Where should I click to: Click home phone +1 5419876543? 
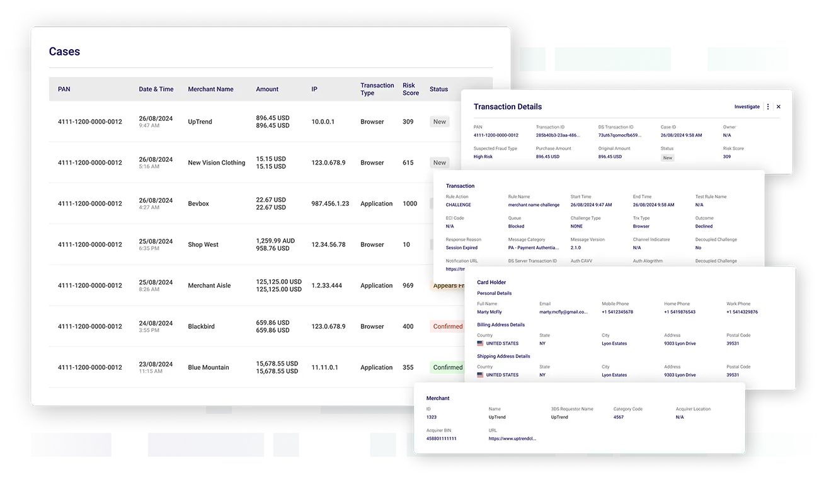(680, 312)
